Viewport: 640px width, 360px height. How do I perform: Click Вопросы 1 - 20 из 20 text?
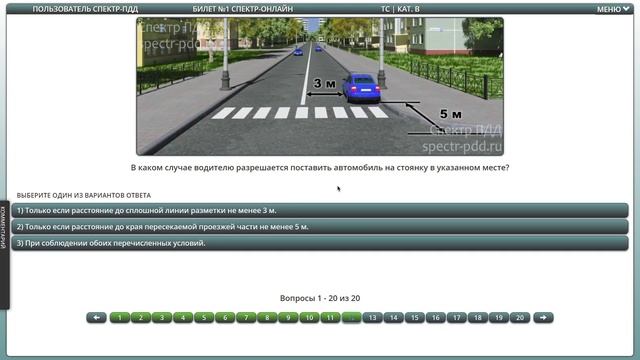point(320,298)
